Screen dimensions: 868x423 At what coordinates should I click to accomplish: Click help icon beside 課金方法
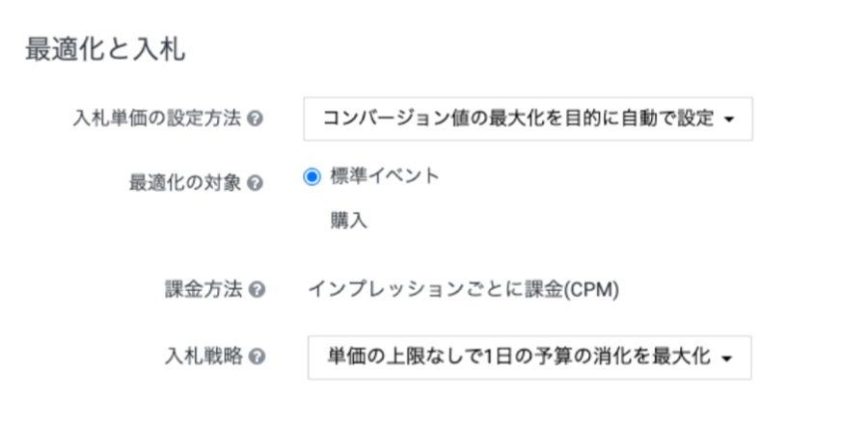tap(256, 289)
